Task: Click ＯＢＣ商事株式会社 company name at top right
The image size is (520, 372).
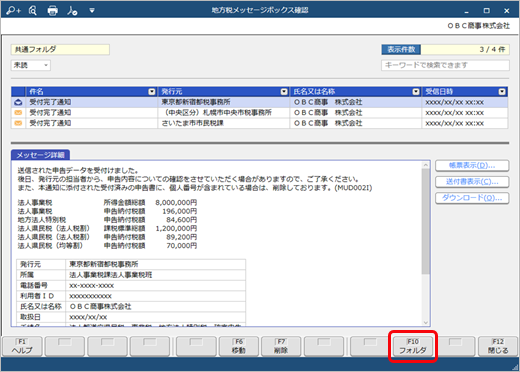Action: click(x=478, y=26)
